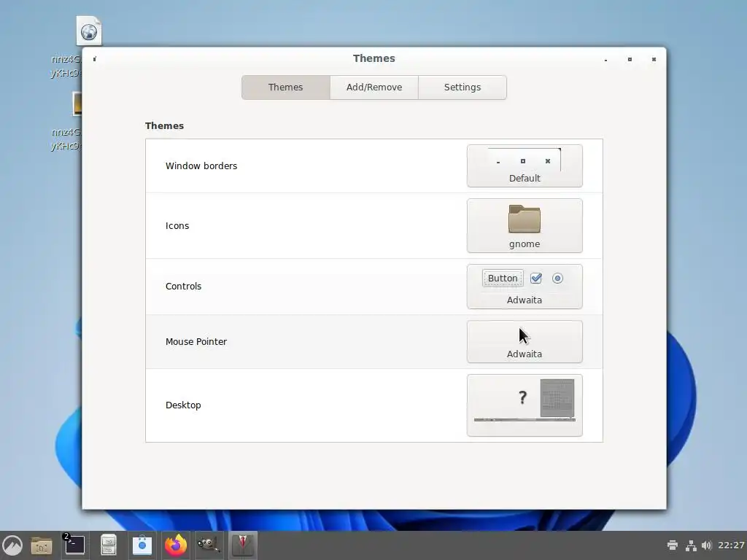Open the window menu at title bar left
747x560 pixels.
pyautogui.click(x=94, y=59)
